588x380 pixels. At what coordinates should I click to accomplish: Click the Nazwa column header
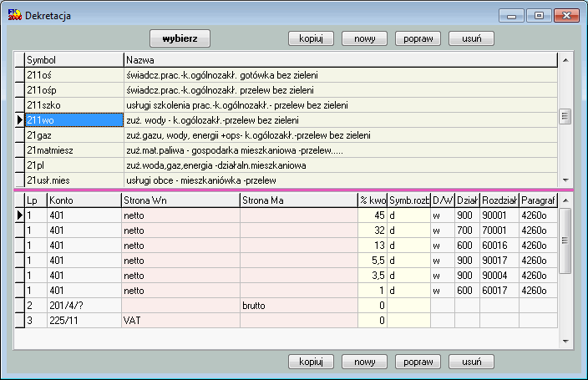(x=341, y=60)
